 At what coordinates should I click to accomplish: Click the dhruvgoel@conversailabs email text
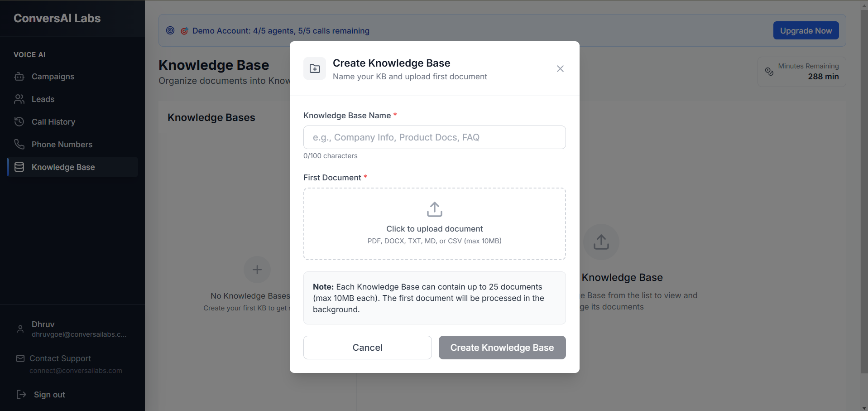79,334
